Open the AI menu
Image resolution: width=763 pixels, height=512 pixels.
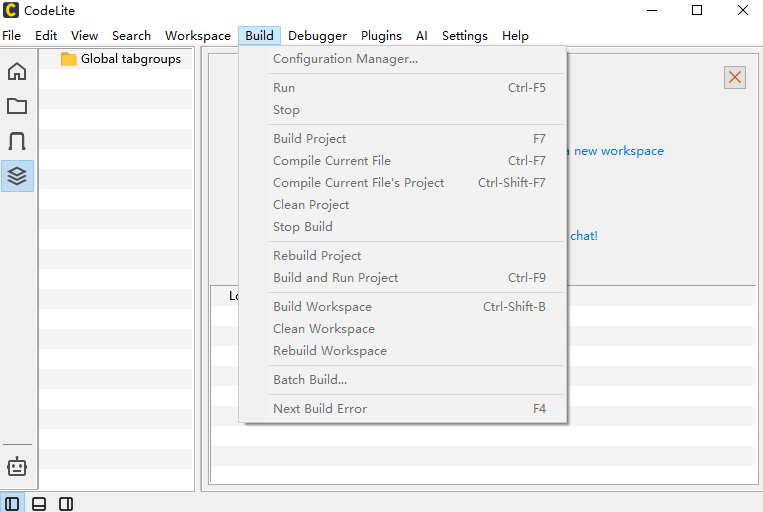pos(421,36)
